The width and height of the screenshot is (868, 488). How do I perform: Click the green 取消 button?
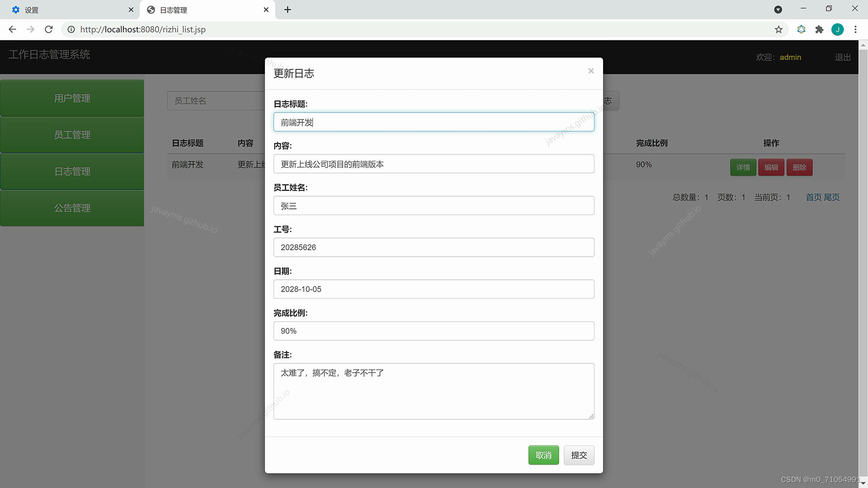coord(543,455)
